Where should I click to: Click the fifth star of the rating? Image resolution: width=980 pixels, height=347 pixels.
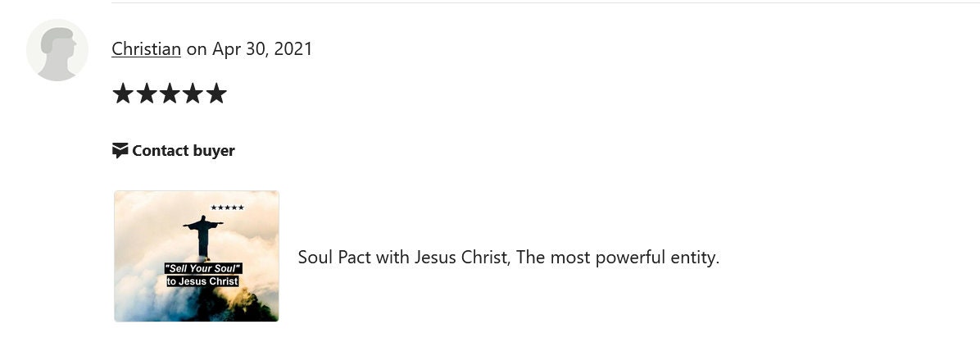[x=216, y=94]
